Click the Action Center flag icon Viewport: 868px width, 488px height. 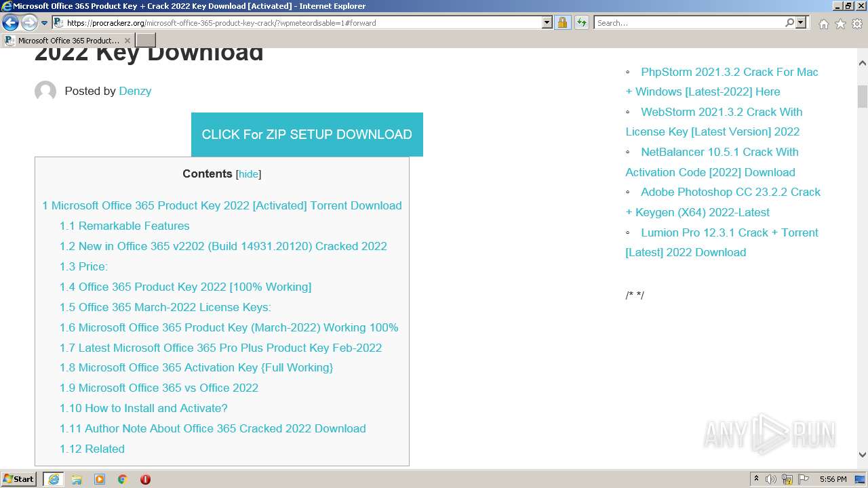click(804, 479)
